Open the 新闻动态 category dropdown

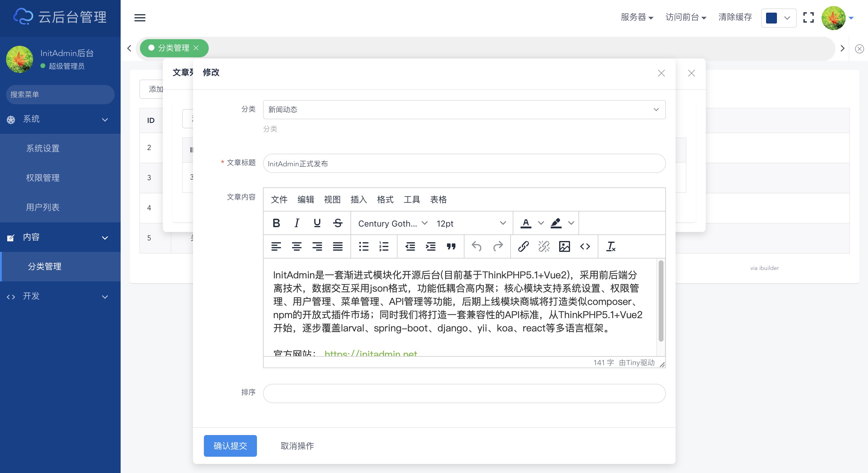click(x=464, y=109)
